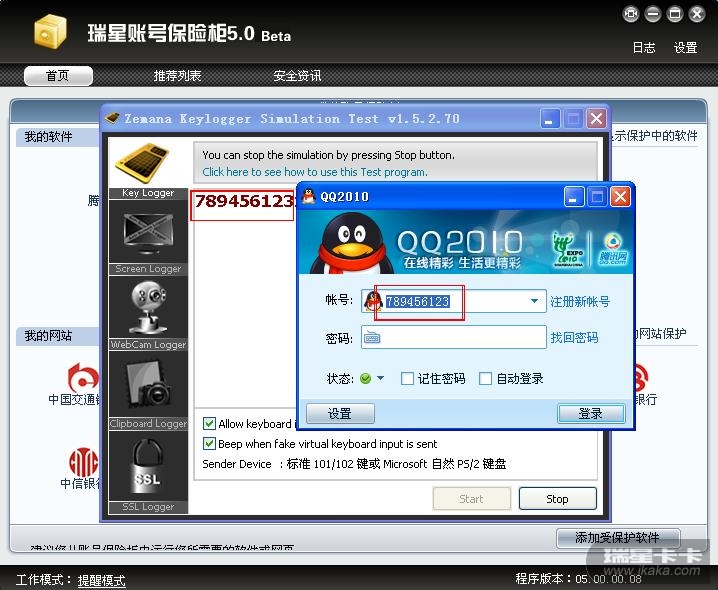Maximize the Rising safe box window
The width and height of the screenshot is (718, 590).
click(674, 14)
